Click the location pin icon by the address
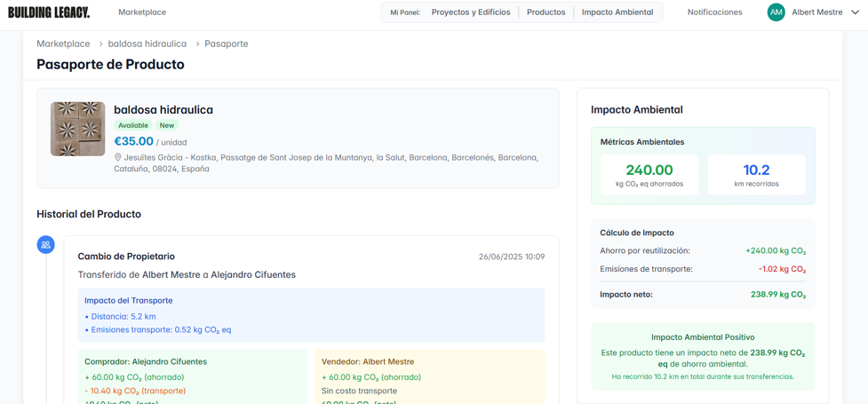Viewport: 868px width, 411px height. pyautogui.click(x=118, y=158)
